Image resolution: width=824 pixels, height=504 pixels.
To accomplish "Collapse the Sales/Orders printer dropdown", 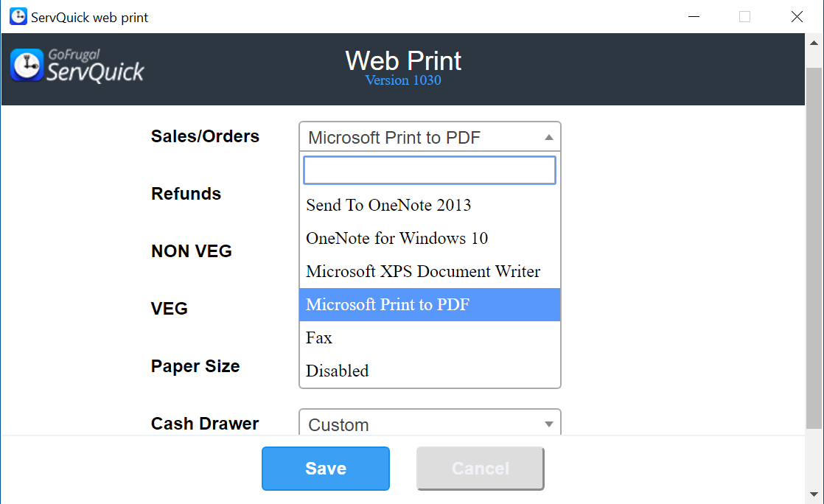I will pos(430,137).
